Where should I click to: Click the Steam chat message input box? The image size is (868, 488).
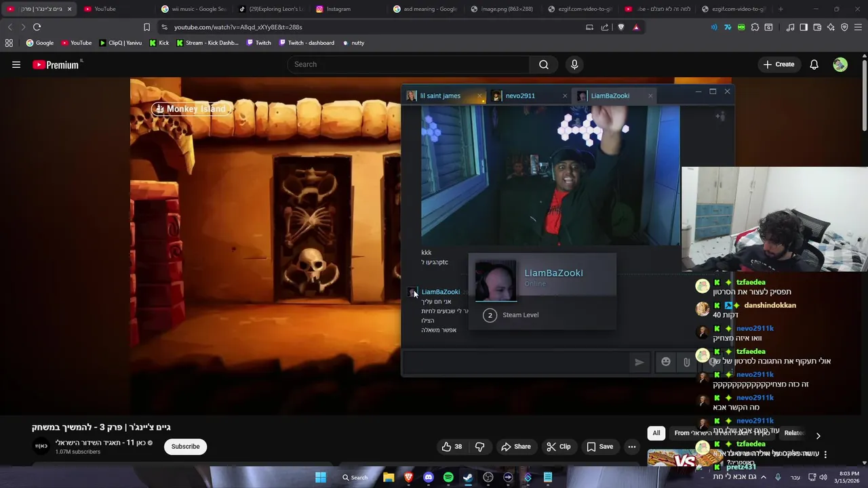tap(517, 362)
